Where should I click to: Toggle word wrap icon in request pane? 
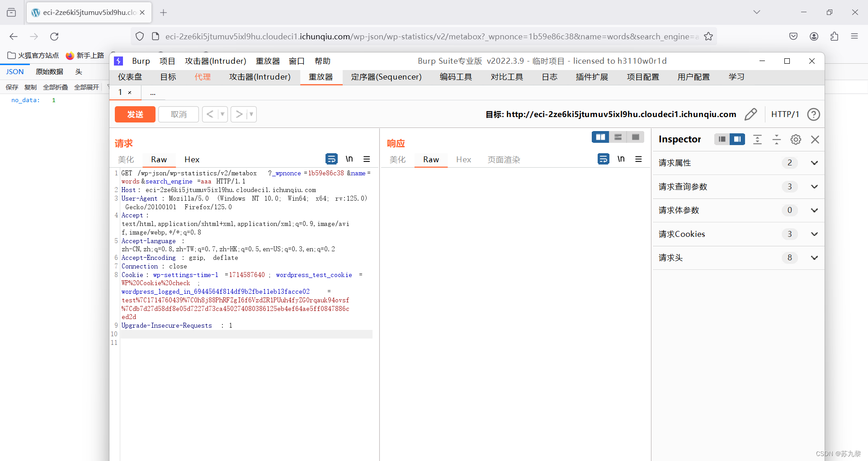[331, 159]
